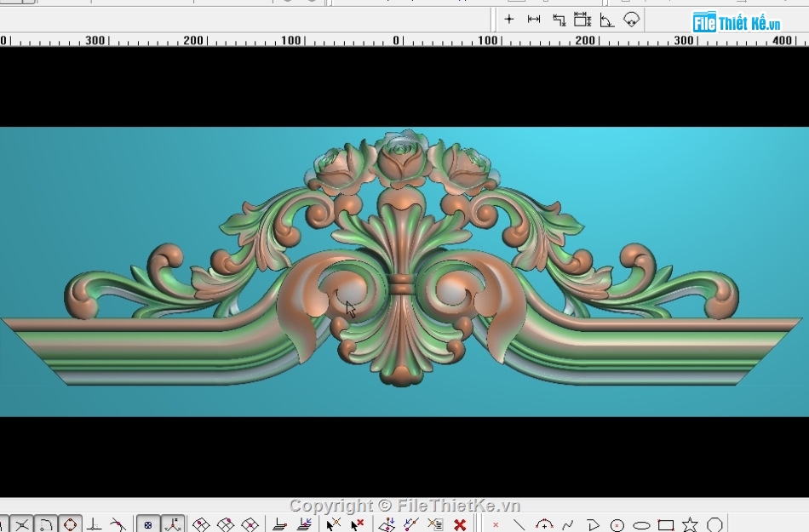Pick the Ellipse drawing tool
The image size is (809, 532).
pos(641,525)
